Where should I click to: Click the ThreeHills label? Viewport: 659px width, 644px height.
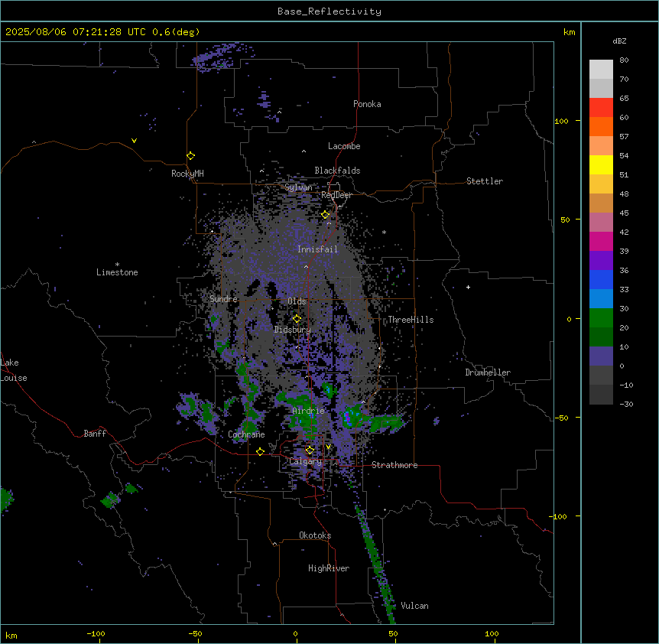click(x=411, y=320)
